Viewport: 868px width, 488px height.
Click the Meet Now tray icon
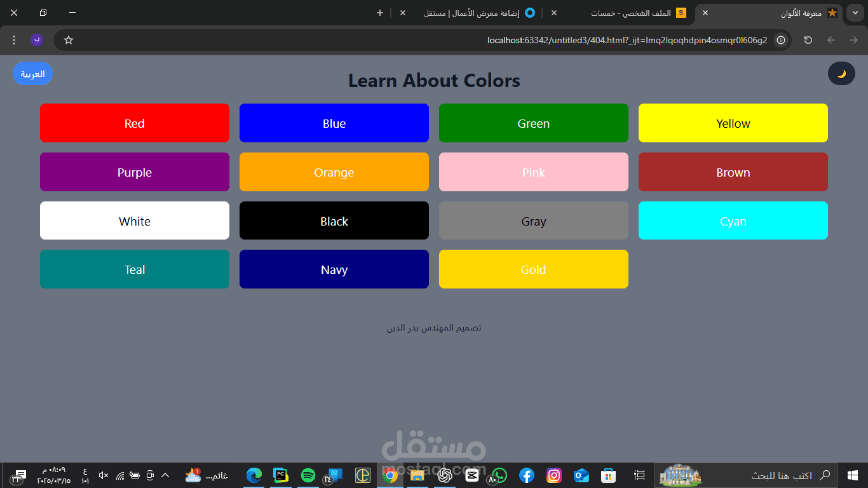click(x=150, y=475)
